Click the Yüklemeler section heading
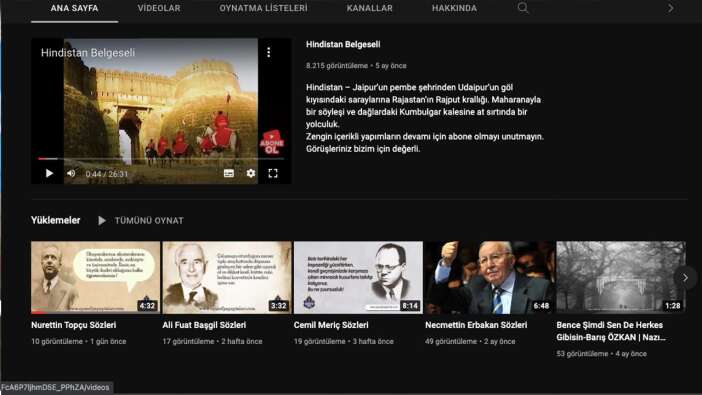Image resolution: width=702 pixels, height=395 pixels. pos(56,220)
